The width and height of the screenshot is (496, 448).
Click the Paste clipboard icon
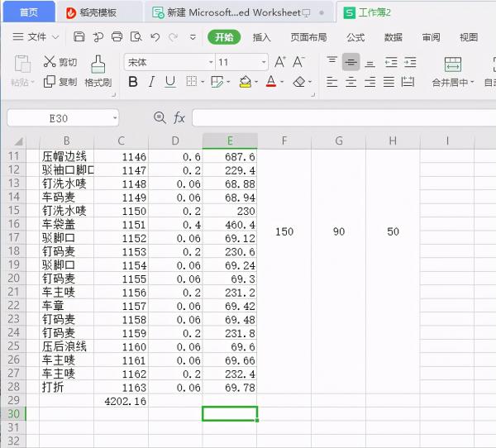[22, 64]
